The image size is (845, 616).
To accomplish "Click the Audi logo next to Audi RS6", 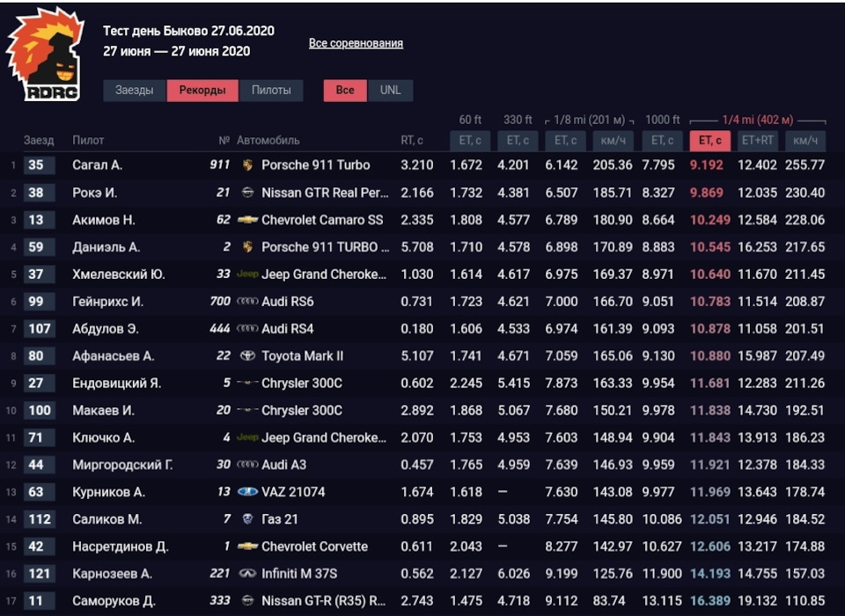I will [x=247, y=301].
